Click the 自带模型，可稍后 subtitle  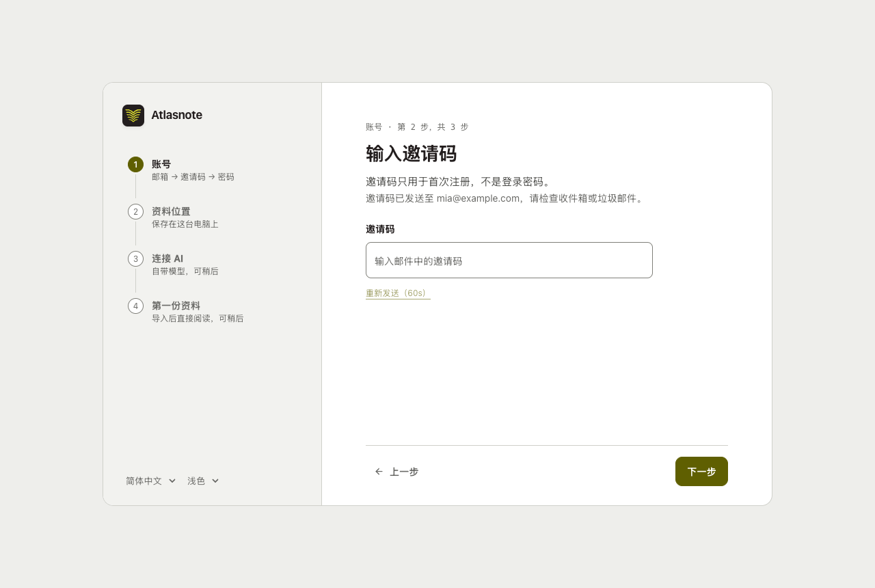185,271
